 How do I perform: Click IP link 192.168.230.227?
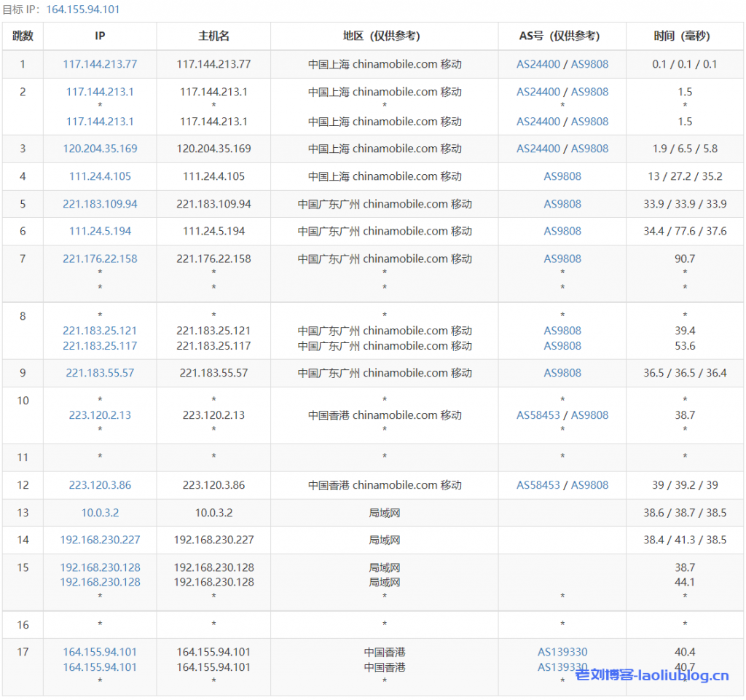click(x=100, y=540)
